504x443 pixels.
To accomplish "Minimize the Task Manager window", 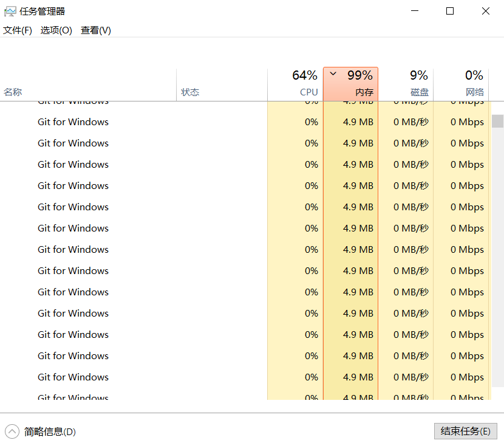I will coord(415,12).
